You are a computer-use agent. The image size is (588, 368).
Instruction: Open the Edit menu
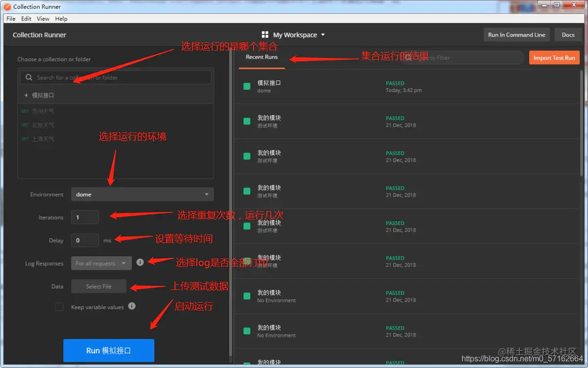pos(26,19)
